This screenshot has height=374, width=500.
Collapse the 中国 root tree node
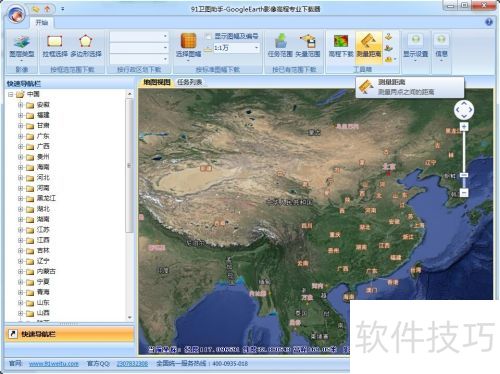click(x=11, y=94)
